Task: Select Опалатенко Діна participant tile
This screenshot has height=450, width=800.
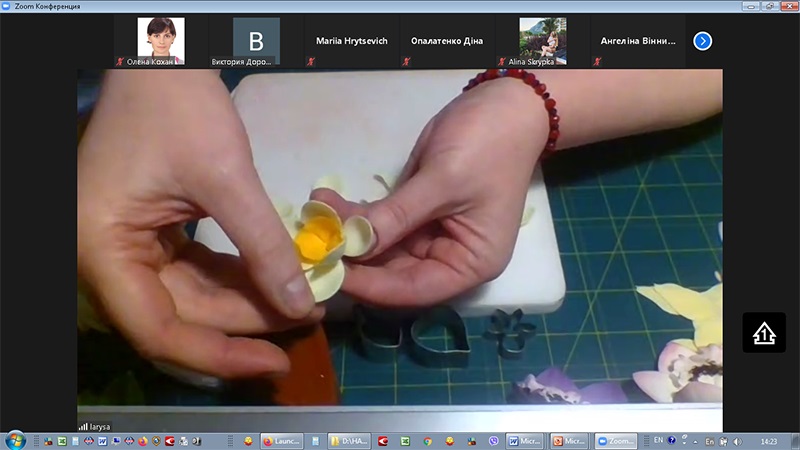Action: tap(447, 41)
